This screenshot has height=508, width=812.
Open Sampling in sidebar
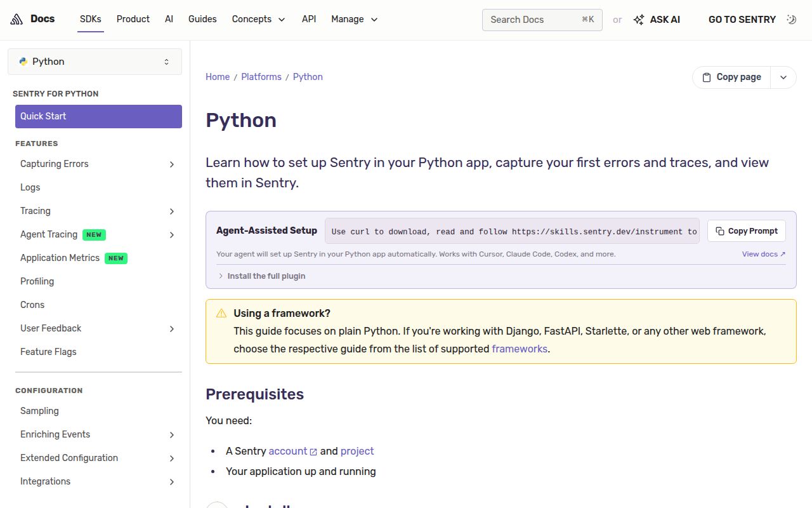click(x=98, y=411)
